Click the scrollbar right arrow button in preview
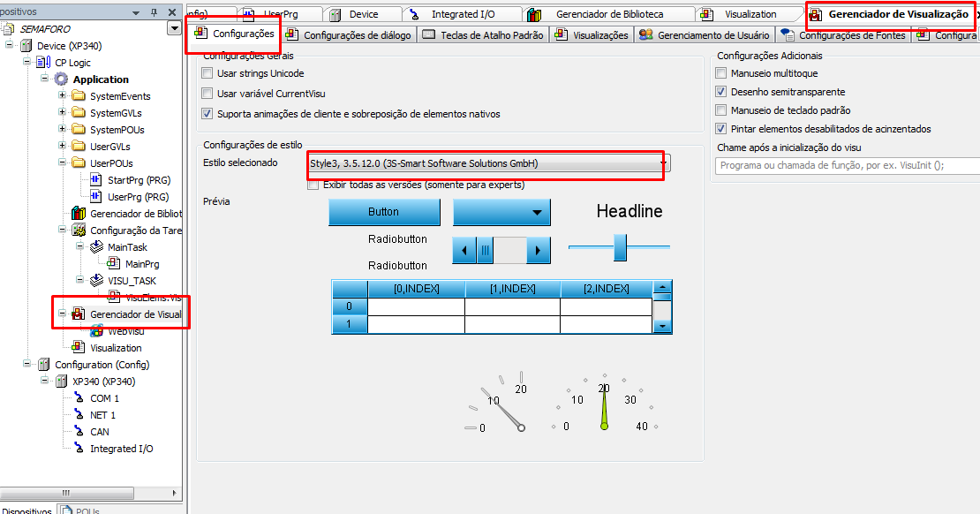 [x=539, y=251]
